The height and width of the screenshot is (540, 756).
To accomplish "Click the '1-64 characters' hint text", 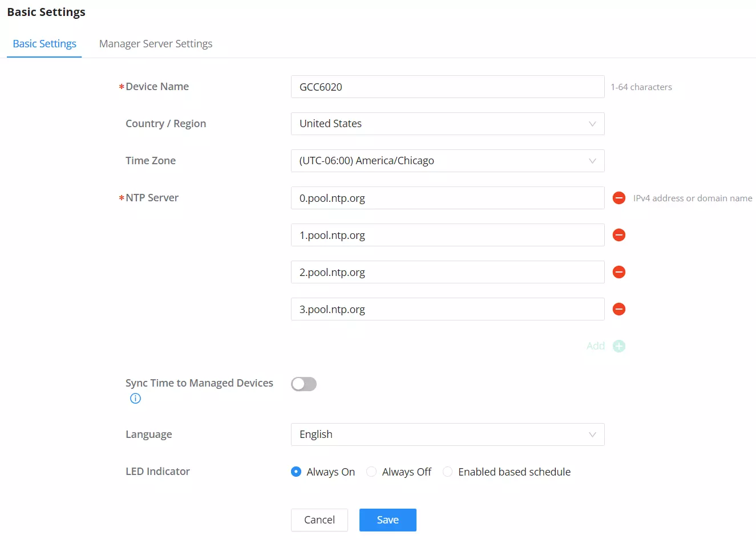I will click(641, 87).
